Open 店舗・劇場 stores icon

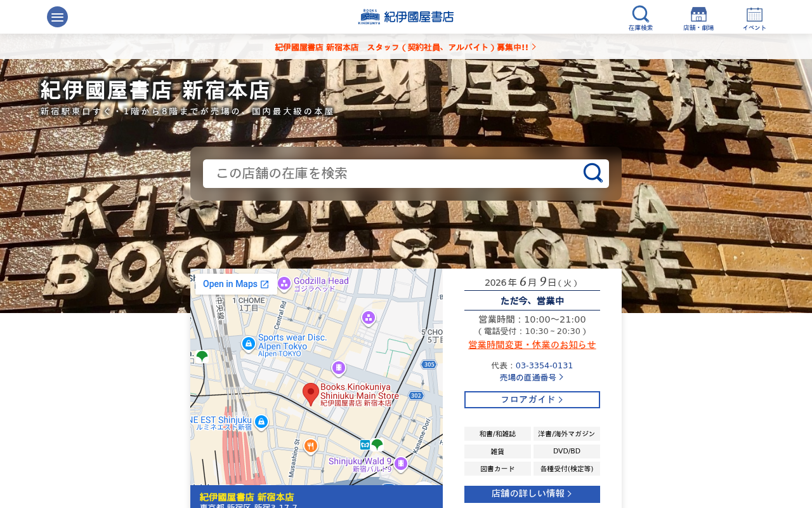pos(698,18)
